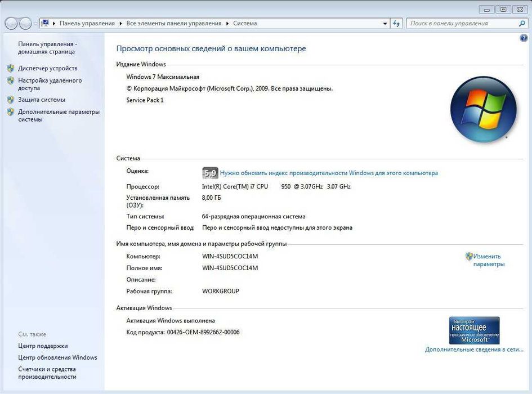Click shield icon next to Дополнительные параметры системы
The image size is (532, 394).
[x=11, y=111]
